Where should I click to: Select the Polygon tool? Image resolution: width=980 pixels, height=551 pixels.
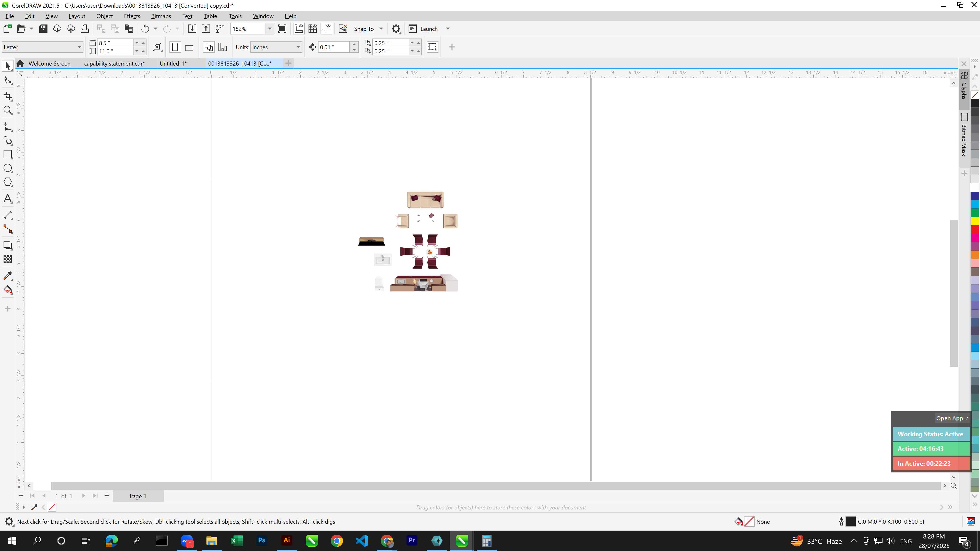[8, 182]
